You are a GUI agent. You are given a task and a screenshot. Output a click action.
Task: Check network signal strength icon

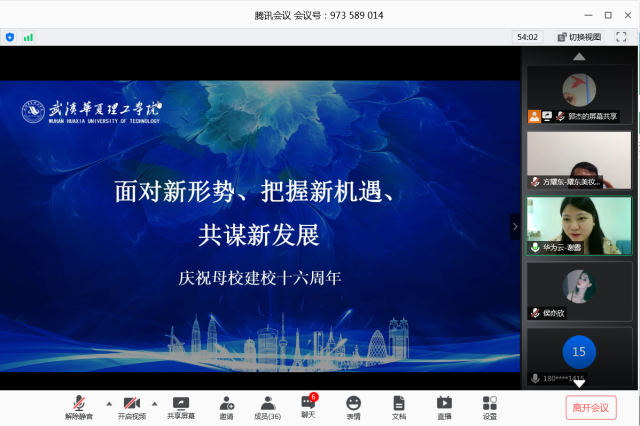(28, 38)
